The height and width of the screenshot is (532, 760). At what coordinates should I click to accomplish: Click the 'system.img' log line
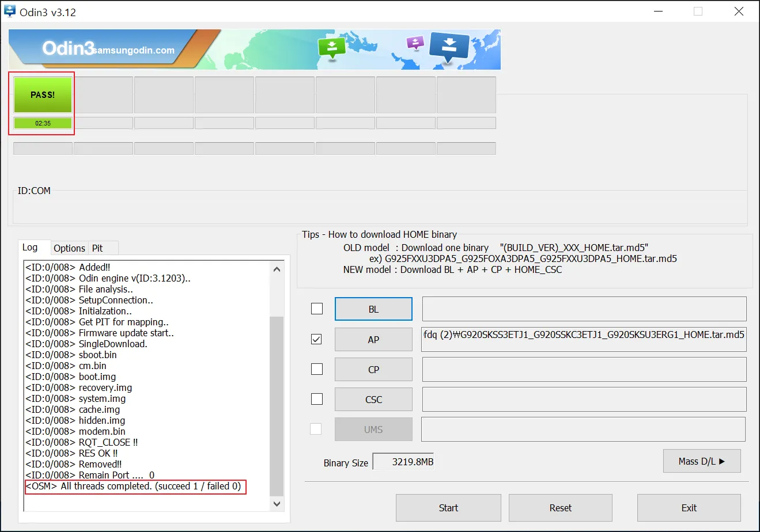point(75,398)
